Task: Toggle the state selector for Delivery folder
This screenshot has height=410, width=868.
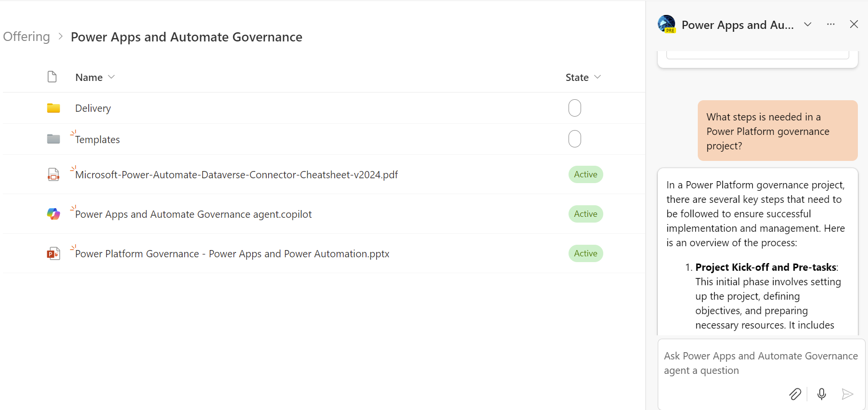Action: click(574, 108)
